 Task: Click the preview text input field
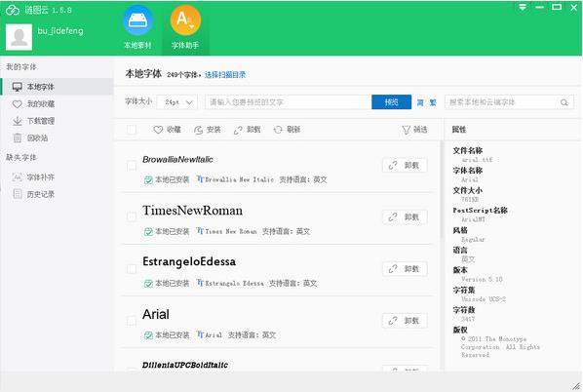coord(289,102)
